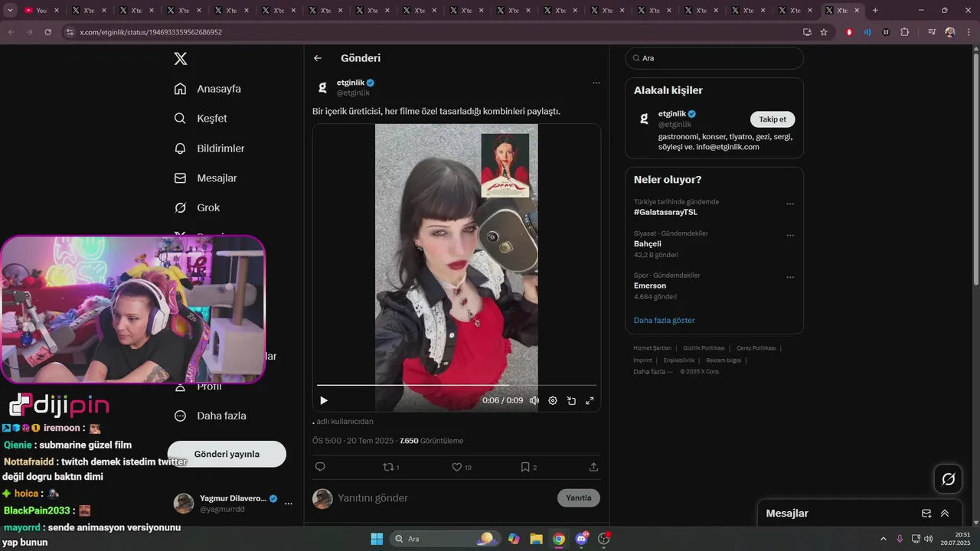Share the post via share icon
The height and width of the screenshot is (551, 980).
pyautogui.click(x=593, y=467)
